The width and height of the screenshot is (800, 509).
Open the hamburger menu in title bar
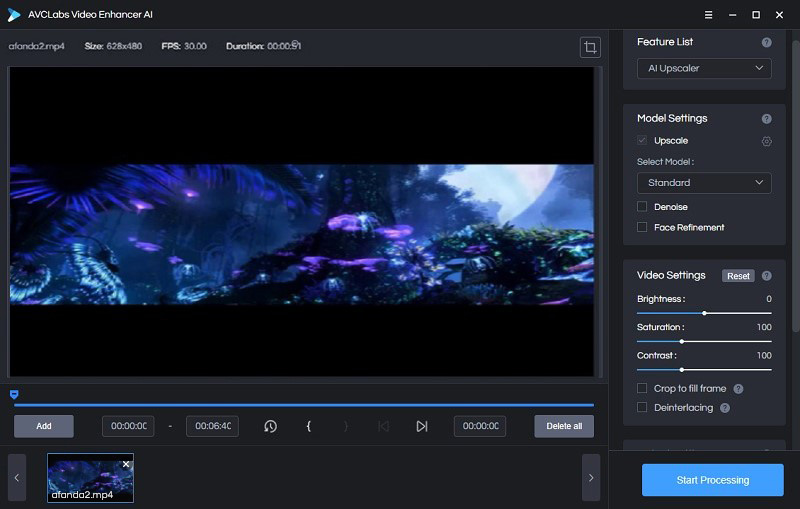pos(708,15)
